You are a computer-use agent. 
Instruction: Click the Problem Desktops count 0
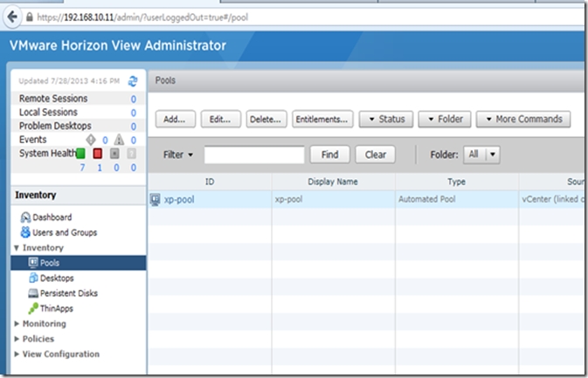(134, 127)
